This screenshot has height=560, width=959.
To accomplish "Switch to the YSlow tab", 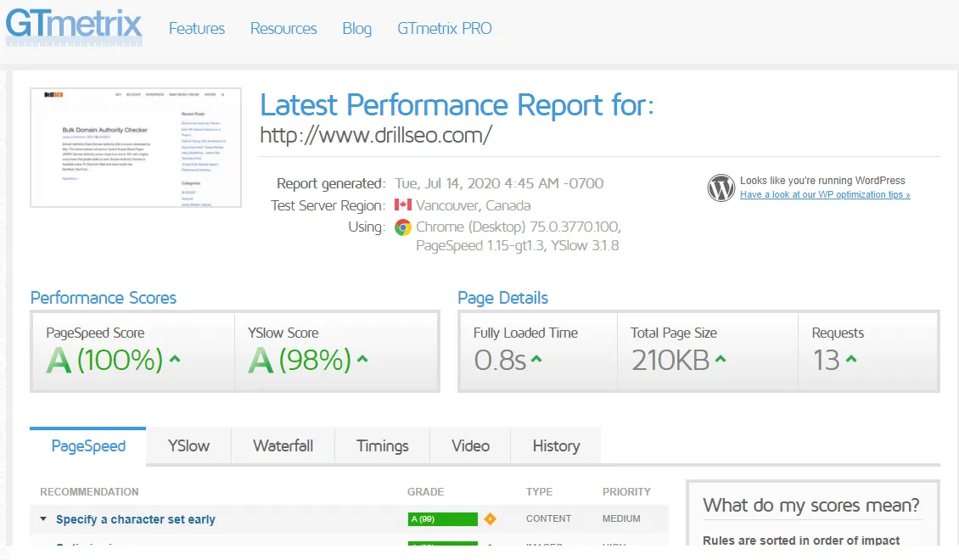I will [189, 446].
